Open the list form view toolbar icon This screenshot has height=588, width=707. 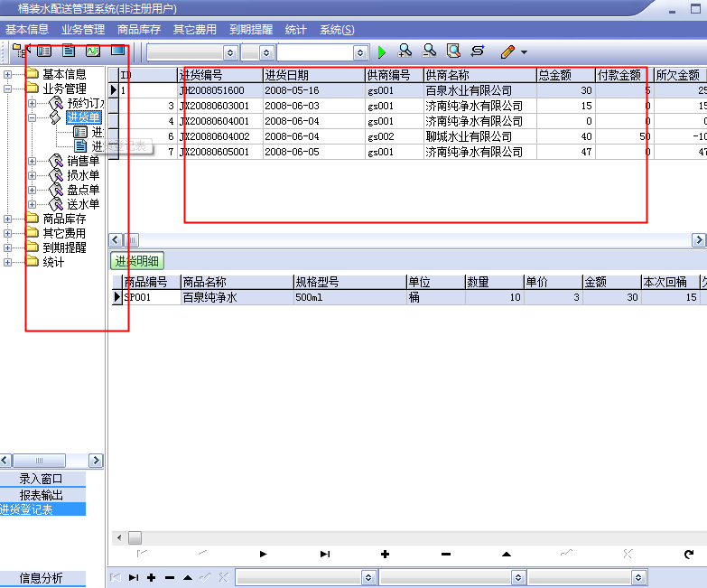[44, 51]
